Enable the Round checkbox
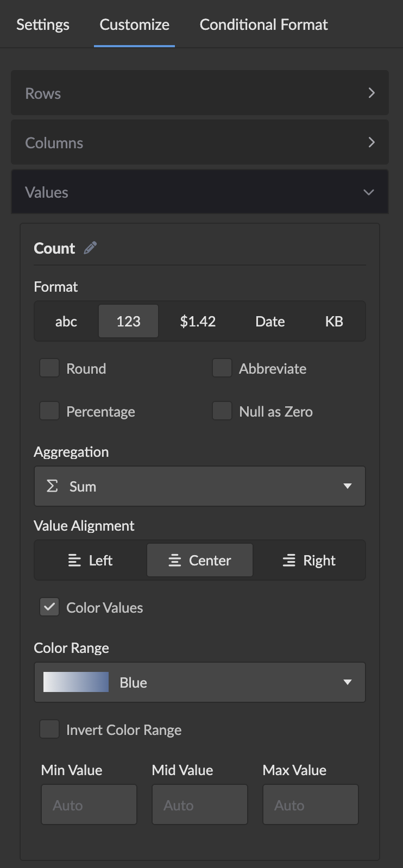The image size is (403, 868). tap(49, 368)
